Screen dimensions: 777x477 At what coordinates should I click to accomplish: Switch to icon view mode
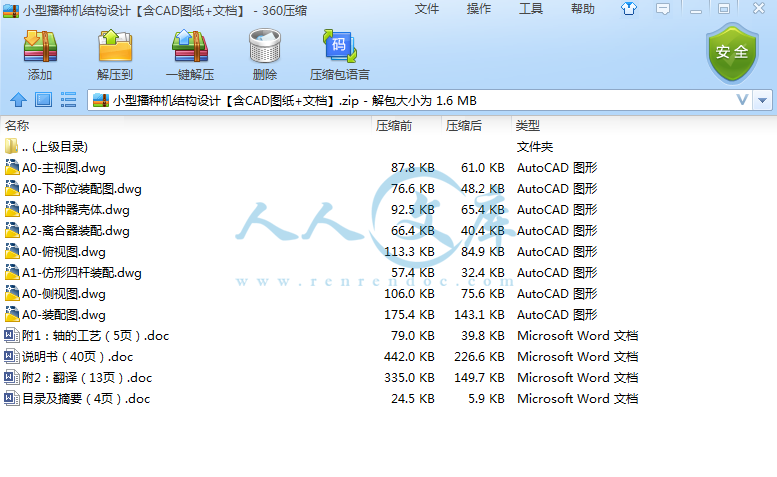(44, 100)
